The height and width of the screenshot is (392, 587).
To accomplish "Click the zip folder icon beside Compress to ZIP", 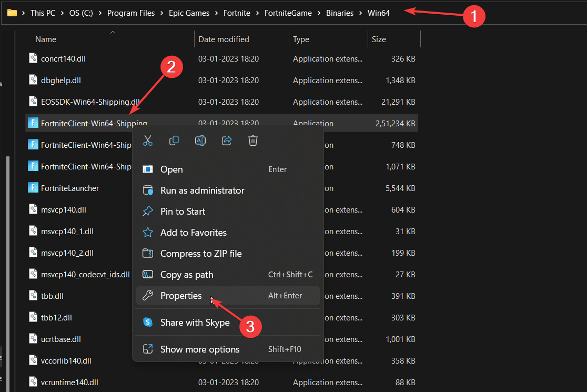I will tap(148, 253).
